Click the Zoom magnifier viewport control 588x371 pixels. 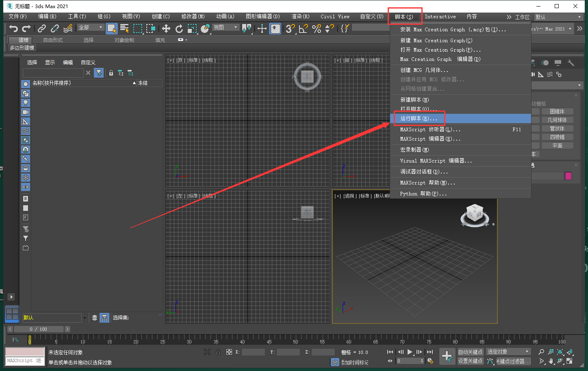[x=541, y=352]
